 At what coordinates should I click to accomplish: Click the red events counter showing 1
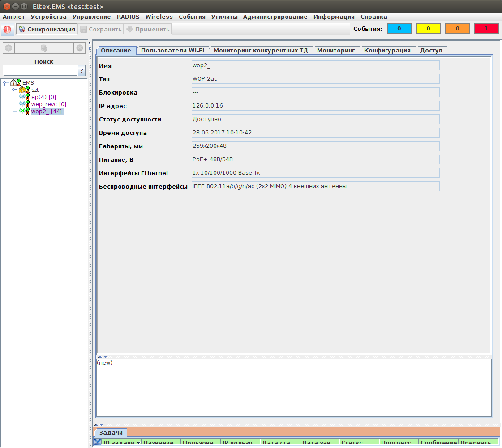pos(486,29)
